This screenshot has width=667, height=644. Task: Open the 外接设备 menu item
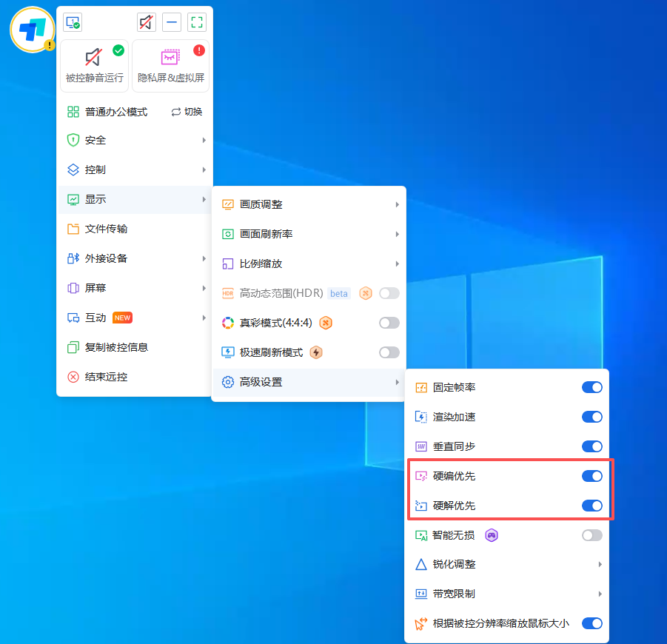pos(135,258)
